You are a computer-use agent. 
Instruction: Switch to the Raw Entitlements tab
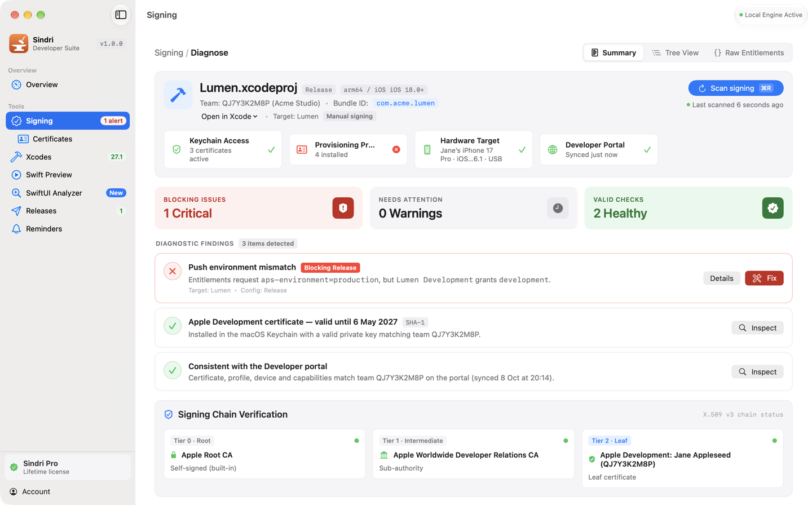(x=749, y=53)
